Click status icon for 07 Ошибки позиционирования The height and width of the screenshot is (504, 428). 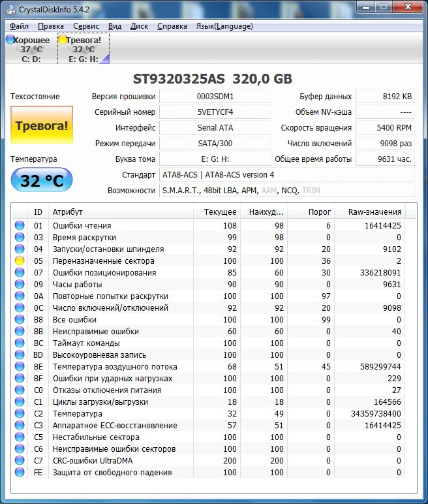20,272
